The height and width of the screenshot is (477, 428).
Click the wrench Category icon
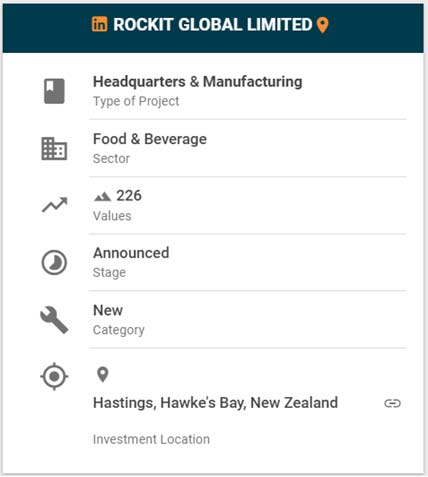[54, 320]
